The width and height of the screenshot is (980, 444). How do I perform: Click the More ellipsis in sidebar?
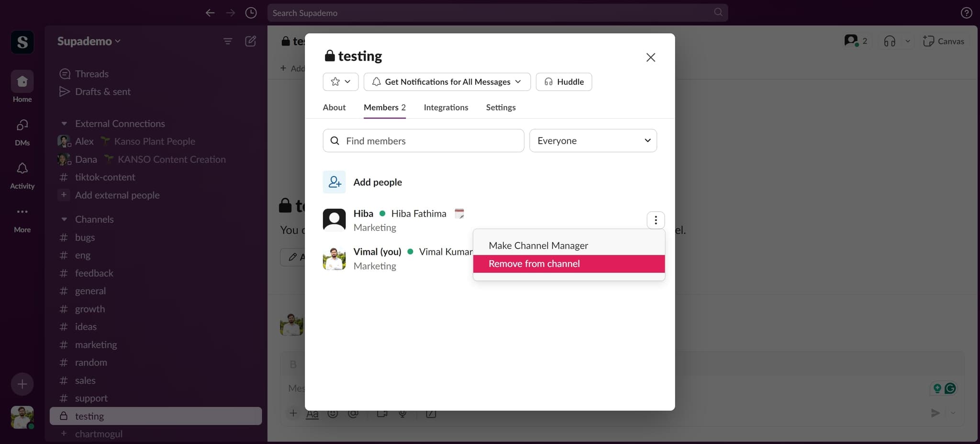tap(22, 212)
